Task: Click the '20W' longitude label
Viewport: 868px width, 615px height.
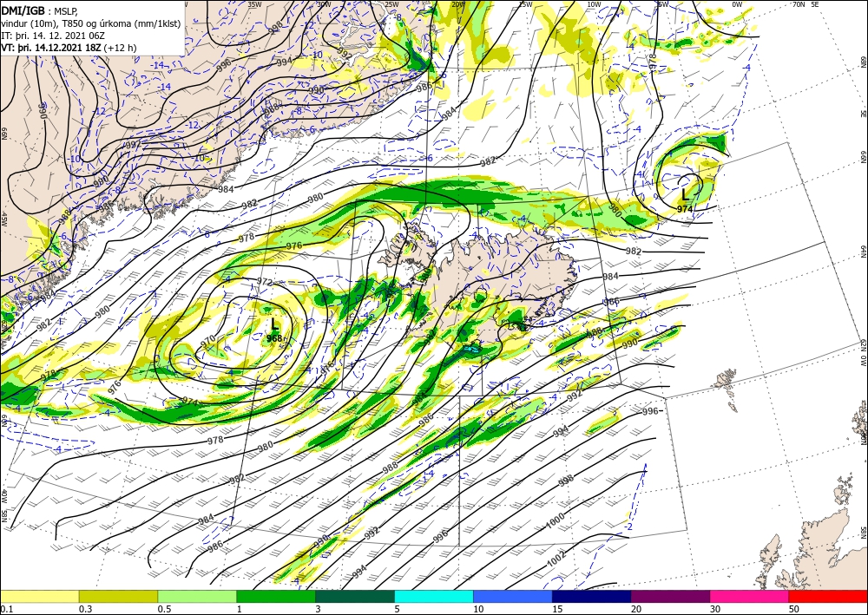Action: (x=457, y=4)
